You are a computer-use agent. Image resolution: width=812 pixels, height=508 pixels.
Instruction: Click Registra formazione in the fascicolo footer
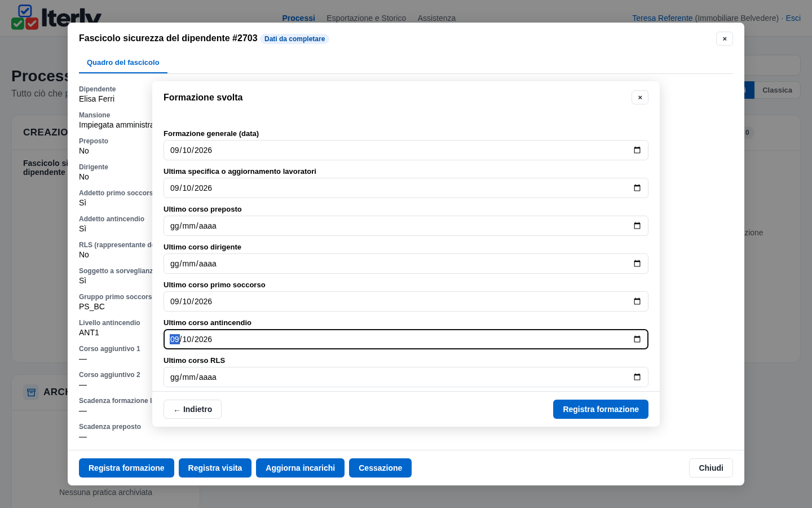[126, 468]
